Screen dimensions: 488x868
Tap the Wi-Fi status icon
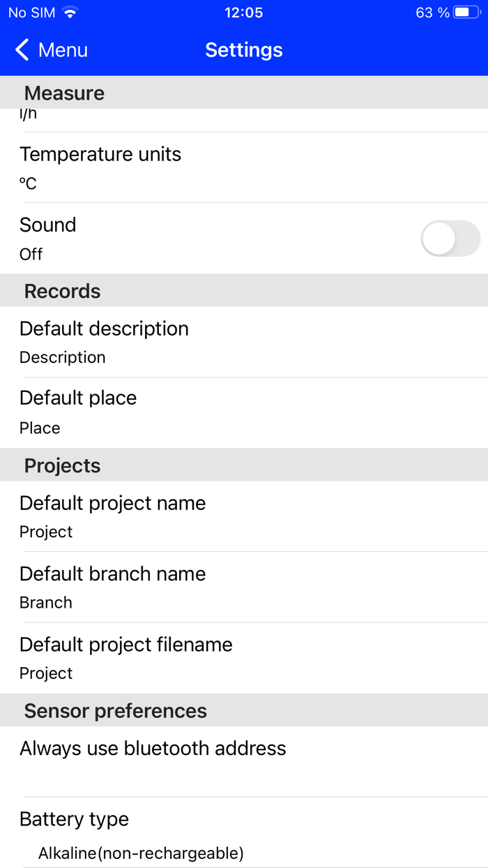coord(70,13)
